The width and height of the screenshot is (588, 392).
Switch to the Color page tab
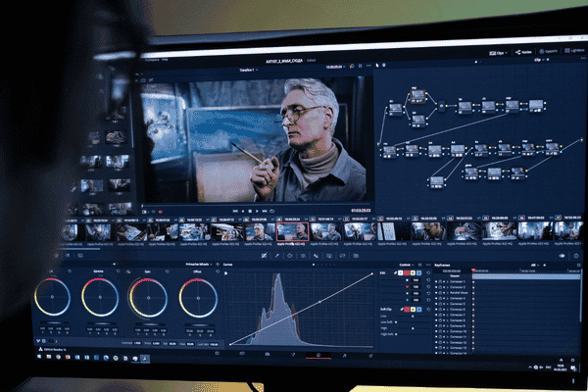[x=318, y=355]
